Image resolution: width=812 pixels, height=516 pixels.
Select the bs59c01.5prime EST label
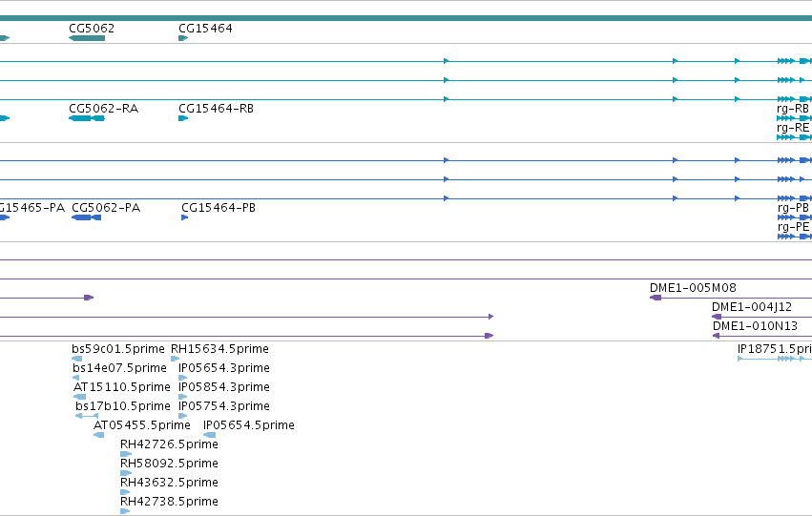[118, 349]
